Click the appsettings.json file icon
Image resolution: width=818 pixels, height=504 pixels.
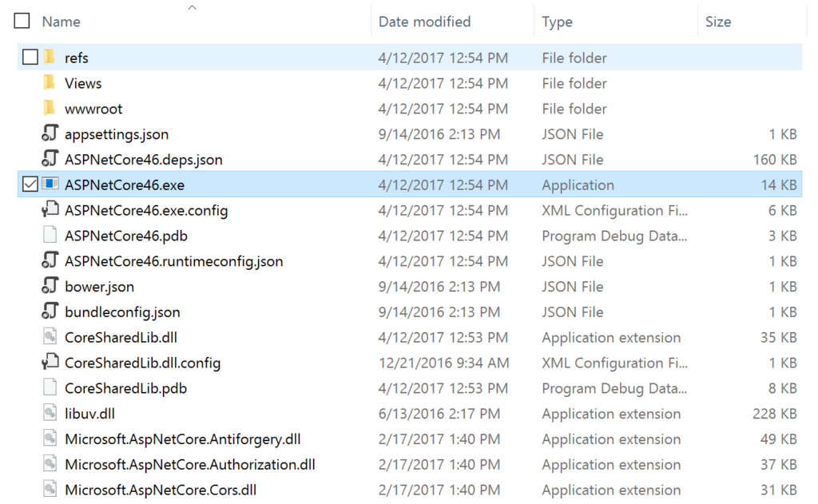50,133
